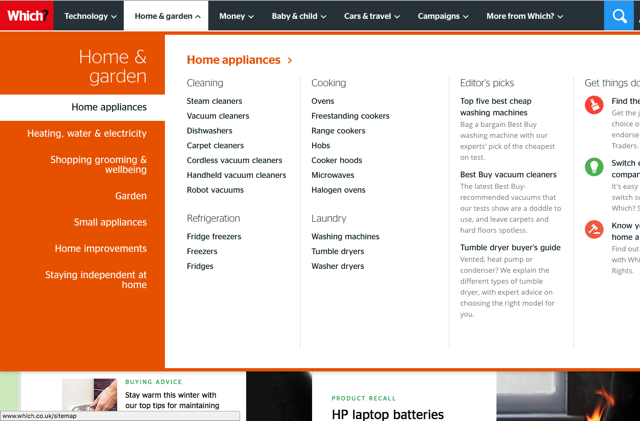Screen dimensions: 640x422
Task: Read Tumble dryer buyer's guide
Action: coord(510,248)
